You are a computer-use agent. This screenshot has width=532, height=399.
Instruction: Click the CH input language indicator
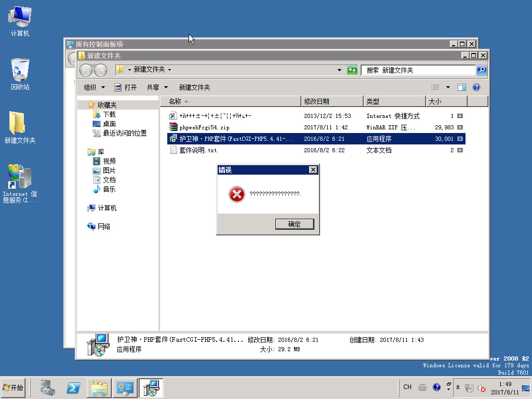click(407, 387)
